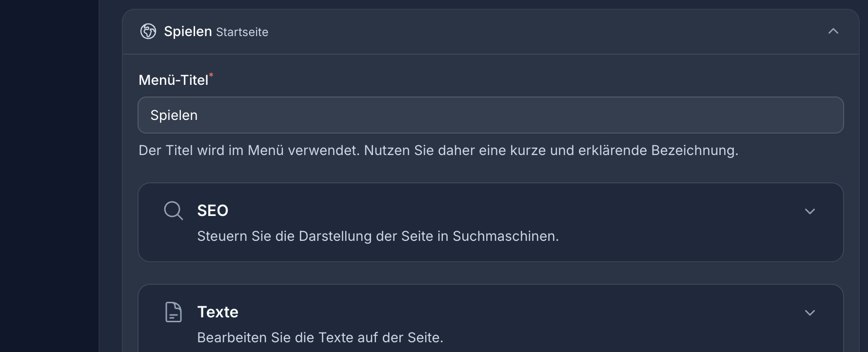Open the Texte dropdown chevron
This screenshot has width=868, height=352.
click(809, 313)
